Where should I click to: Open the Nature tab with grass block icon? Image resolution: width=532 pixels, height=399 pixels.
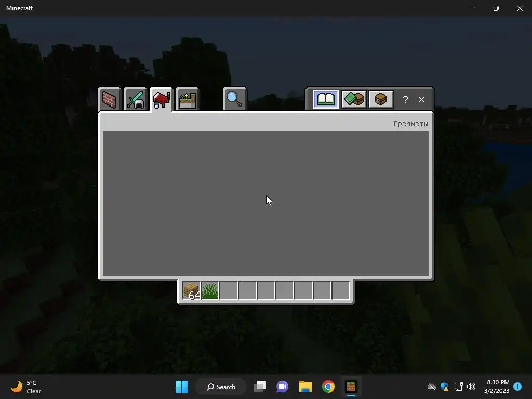point(187,99)
